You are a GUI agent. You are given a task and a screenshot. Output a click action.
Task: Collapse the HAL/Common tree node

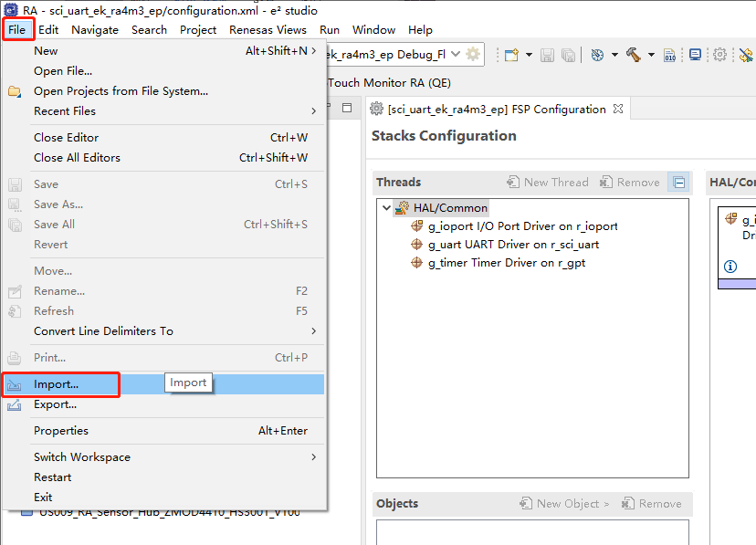pos(386,208)
